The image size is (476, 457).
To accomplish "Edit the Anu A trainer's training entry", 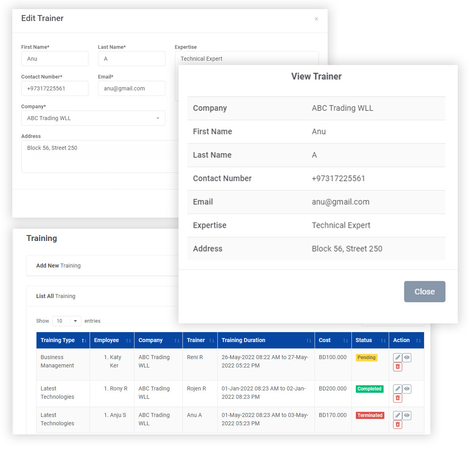I will [x=397, y=415].
